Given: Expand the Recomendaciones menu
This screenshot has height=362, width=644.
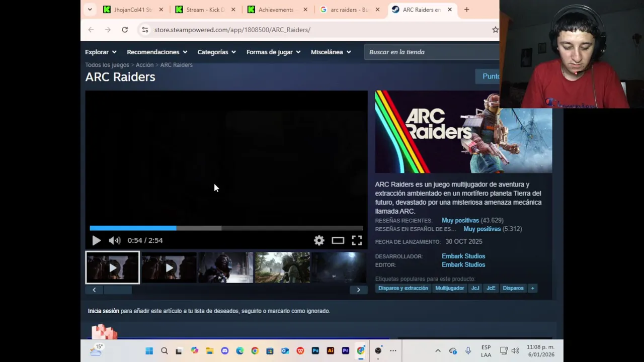Looking at the screenshot, I should (x=157, y=52).
